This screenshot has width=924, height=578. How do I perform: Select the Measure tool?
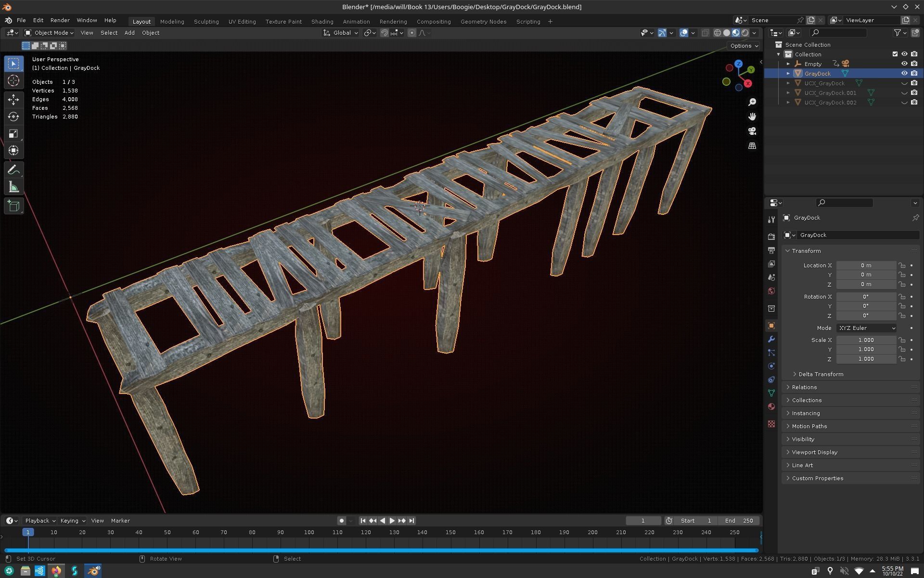pos(13,187)
